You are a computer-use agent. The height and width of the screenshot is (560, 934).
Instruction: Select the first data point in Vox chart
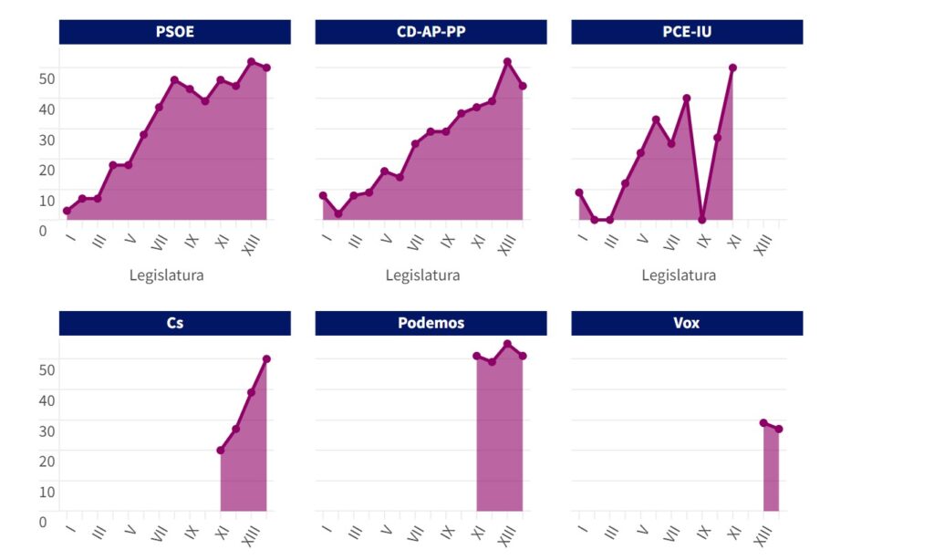(x=763, y=422)
